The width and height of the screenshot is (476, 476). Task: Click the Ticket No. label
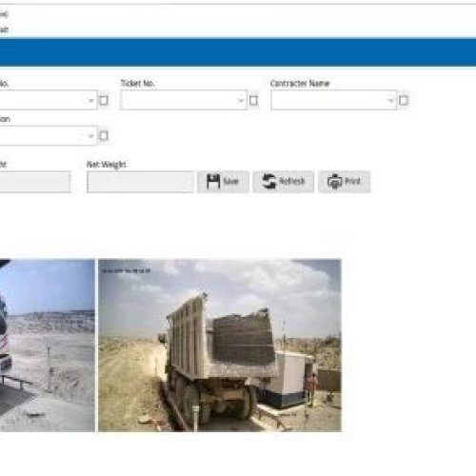coord(138,83)
